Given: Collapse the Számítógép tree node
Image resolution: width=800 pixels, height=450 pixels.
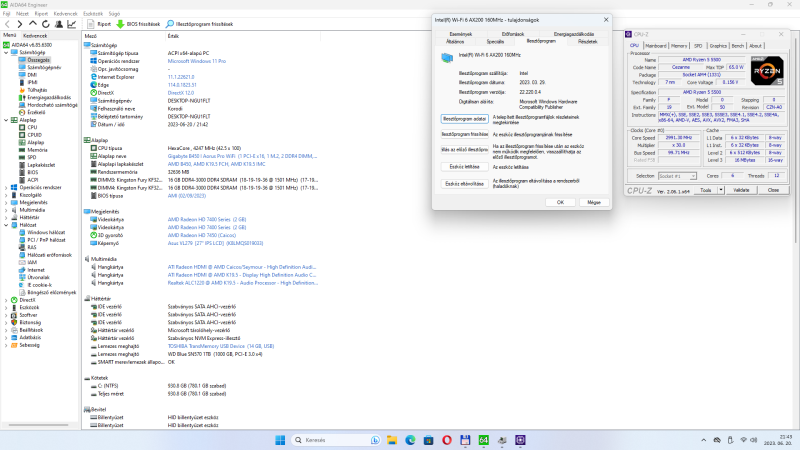Looking at the screenshot, I should click(6, 53).
